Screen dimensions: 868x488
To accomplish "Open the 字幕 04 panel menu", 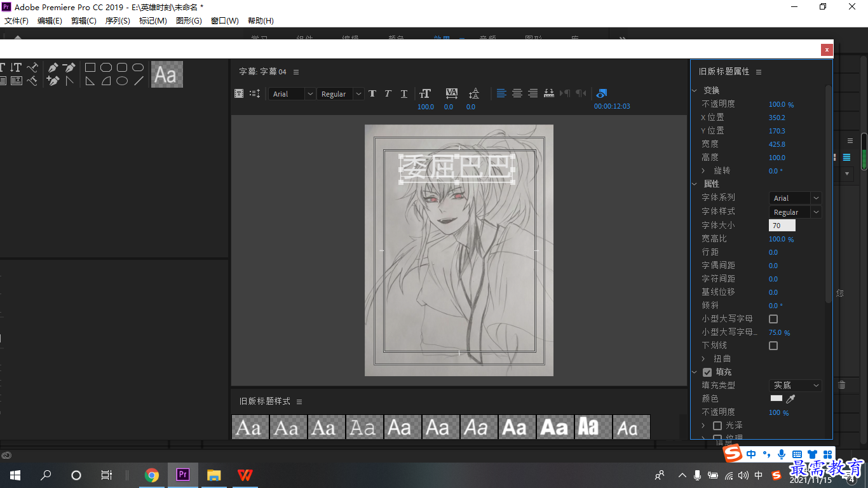I will coord(296,72).
